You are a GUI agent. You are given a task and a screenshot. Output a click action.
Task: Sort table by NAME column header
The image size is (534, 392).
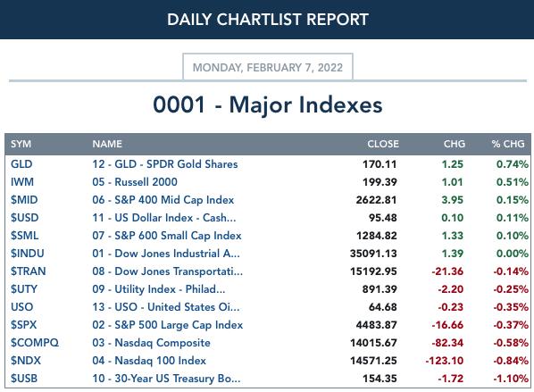[x=107, y=144]
